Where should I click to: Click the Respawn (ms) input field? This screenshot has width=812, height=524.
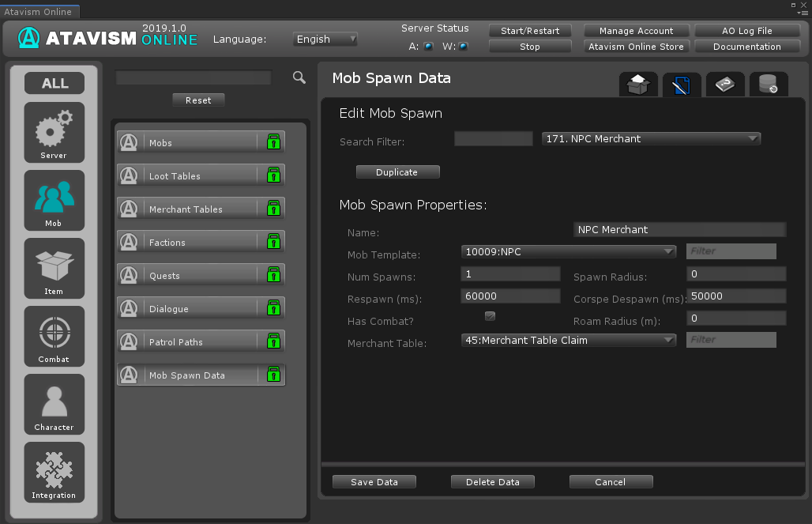pos(510,296)
